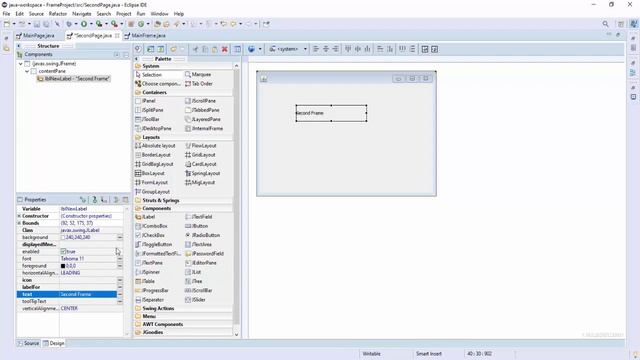Select the JToggleButton palette component
Screen dimensions: 640x360
(x=153, y=244)
